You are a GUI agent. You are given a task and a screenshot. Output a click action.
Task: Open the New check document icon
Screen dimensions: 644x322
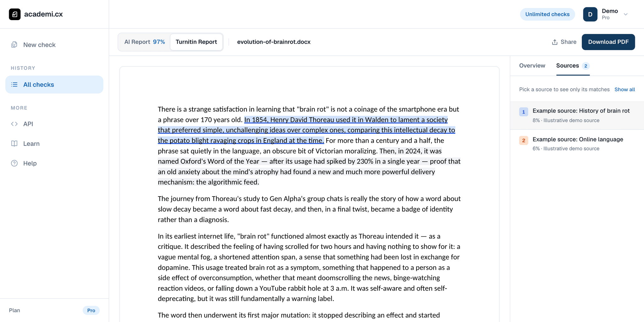point(14,45)
